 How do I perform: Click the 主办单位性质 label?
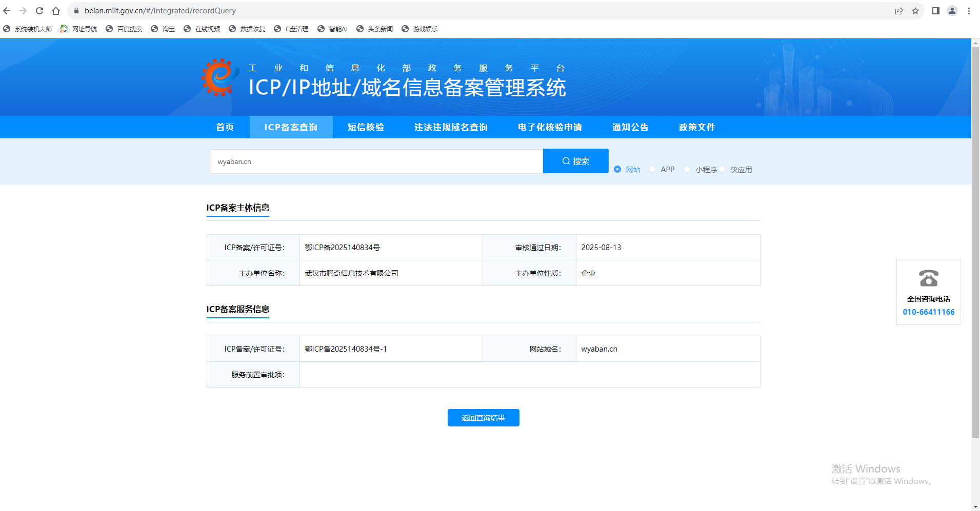[x=538, y=273]
